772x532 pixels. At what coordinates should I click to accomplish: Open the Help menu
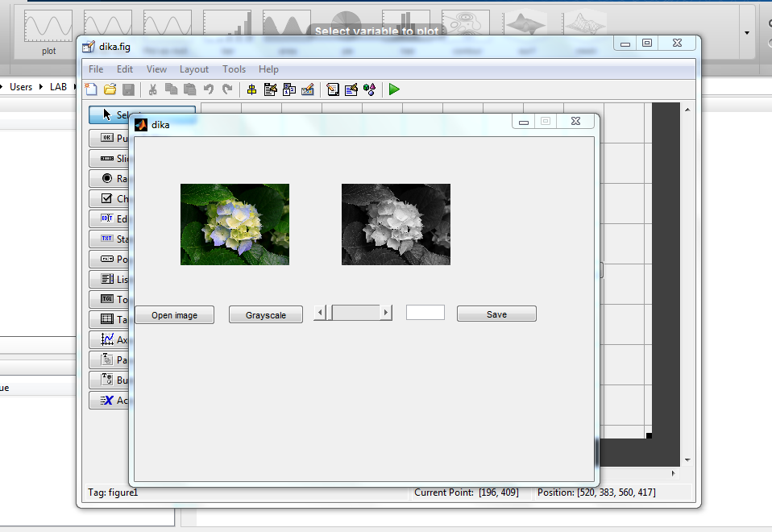268,69
